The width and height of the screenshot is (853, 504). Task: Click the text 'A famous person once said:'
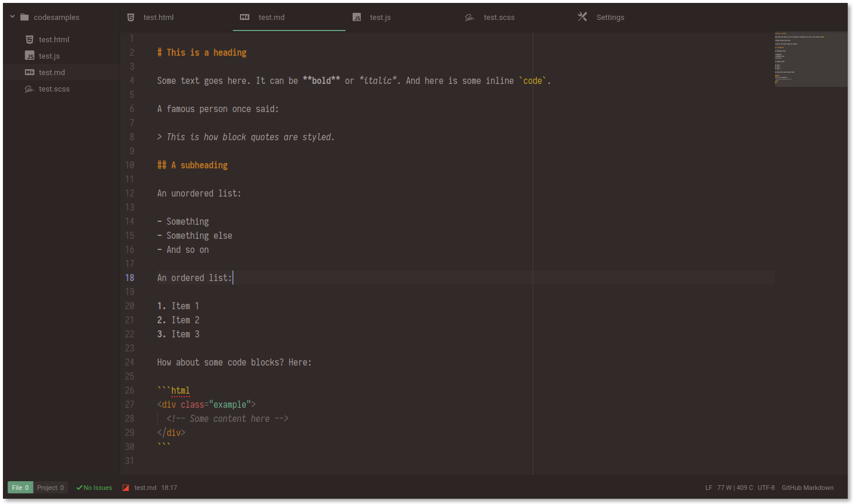[x=218, y=109]
